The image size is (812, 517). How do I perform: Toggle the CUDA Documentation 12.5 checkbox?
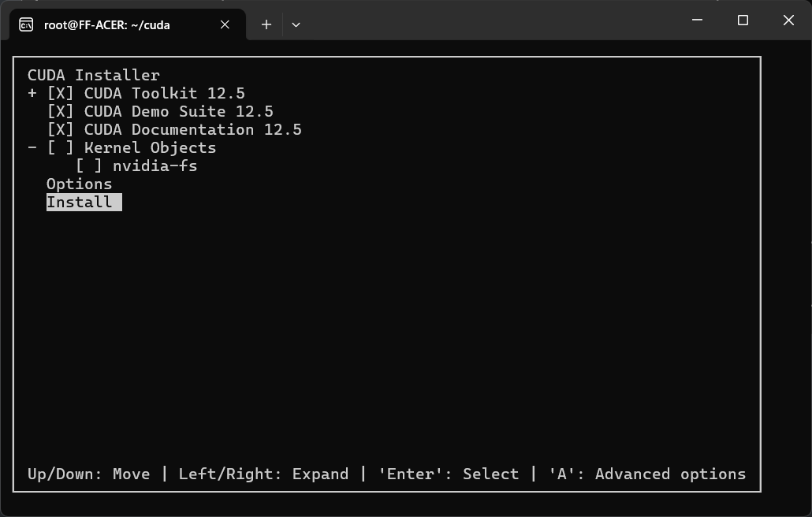tap(60, 129)
